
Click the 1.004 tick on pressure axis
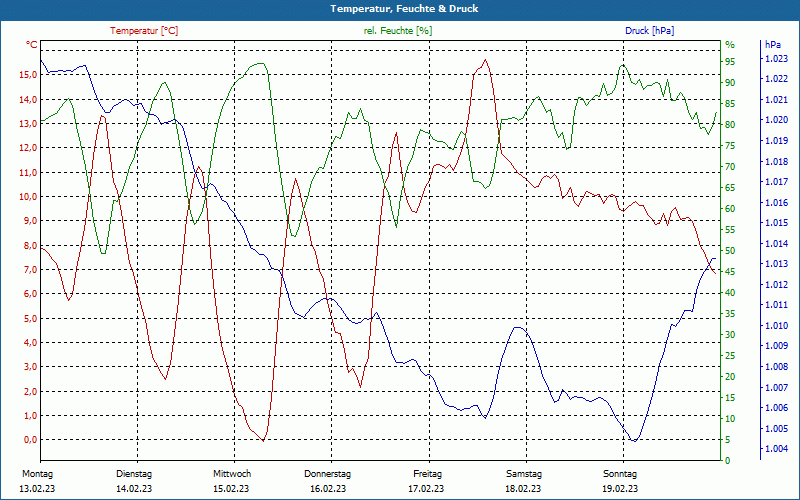point(776,450)
